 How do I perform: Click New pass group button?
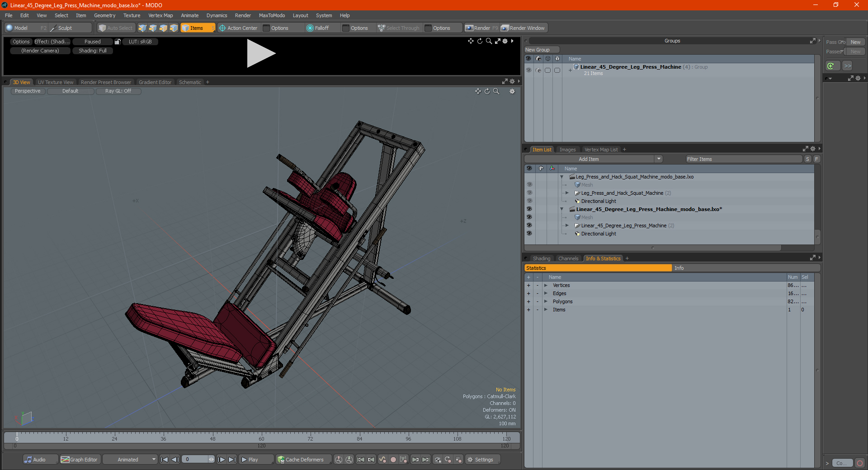(x=855, y=42)
